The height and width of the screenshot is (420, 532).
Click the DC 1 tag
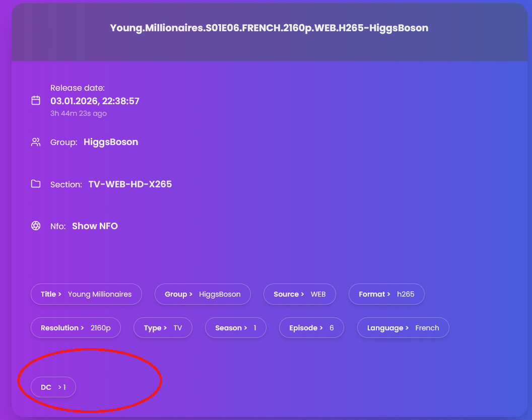[x=53, y=387]
